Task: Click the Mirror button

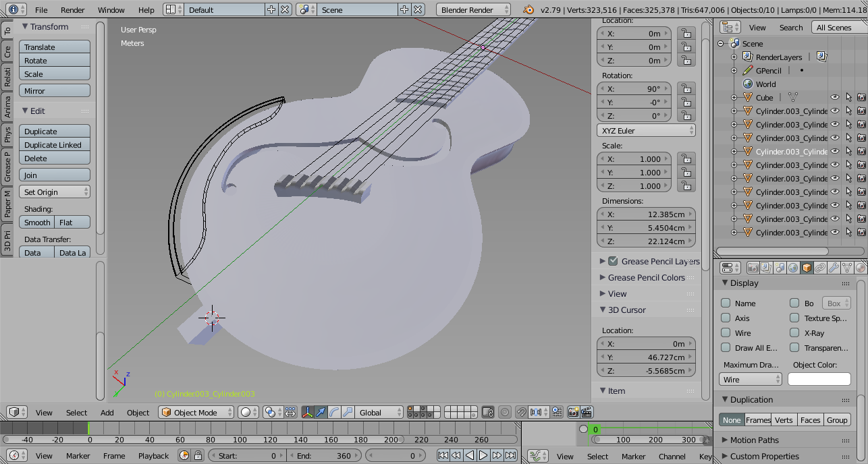Action: click(x=55, y=91)
